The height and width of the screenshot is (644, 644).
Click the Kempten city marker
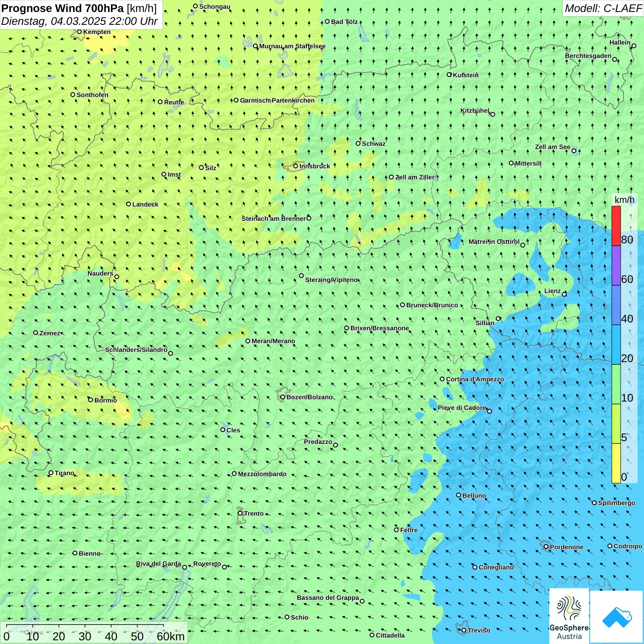(79, 32)
